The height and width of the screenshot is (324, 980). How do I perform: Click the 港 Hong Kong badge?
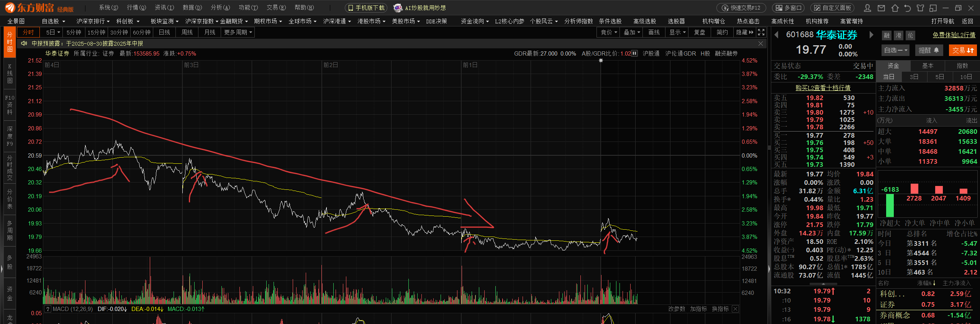pyautogui.click(x=898, y=35)
